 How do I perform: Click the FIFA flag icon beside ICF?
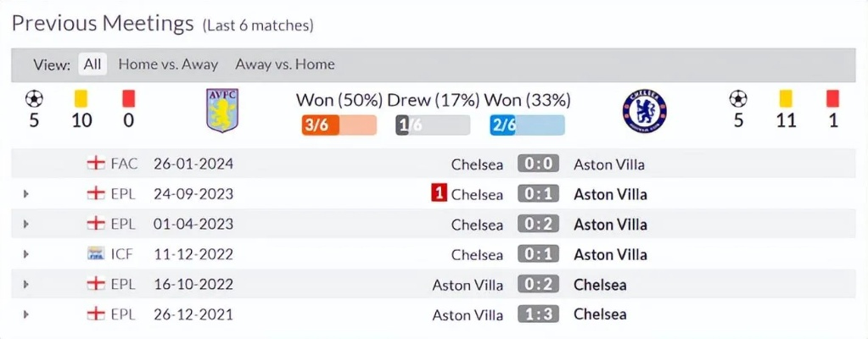[96, 254]
